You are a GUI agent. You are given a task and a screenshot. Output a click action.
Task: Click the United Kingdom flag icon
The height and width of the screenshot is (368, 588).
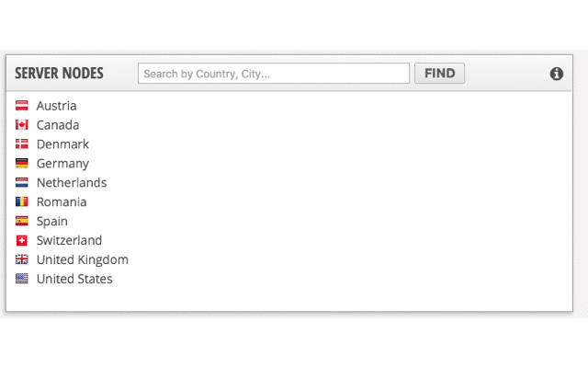pos(22,260)
